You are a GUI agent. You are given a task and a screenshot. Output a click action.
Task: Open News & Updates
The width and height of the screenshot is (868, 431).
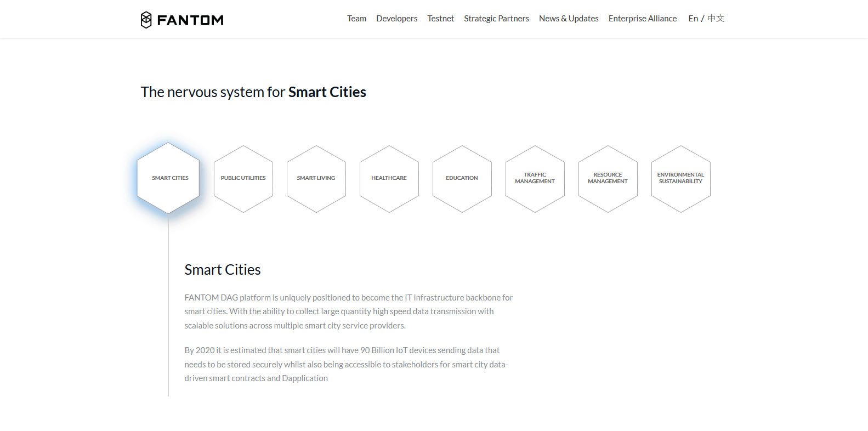(x=569, y=19)
